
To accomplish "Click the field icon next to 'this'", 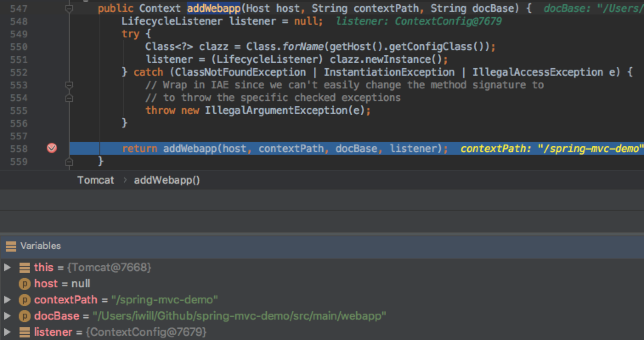I will (x=25, y=267).
